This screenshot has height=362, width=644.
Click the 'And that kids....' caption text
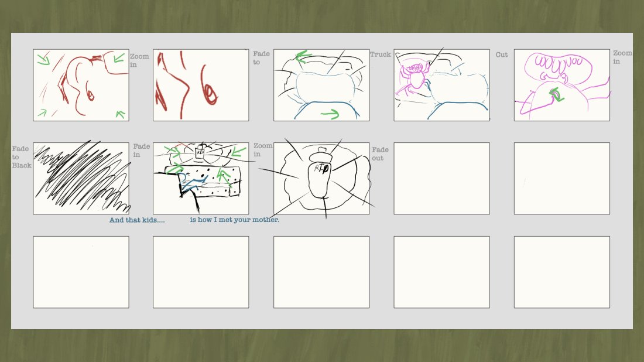(137, 220)
